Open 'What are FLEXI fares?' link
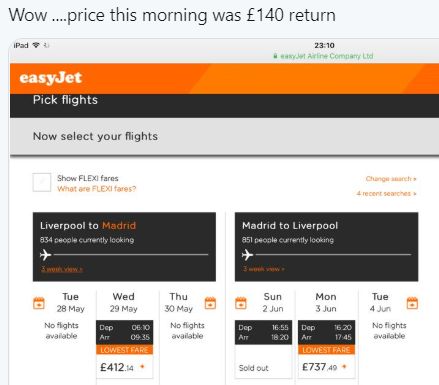Viewport: 439px width, 385px height. 97,189
